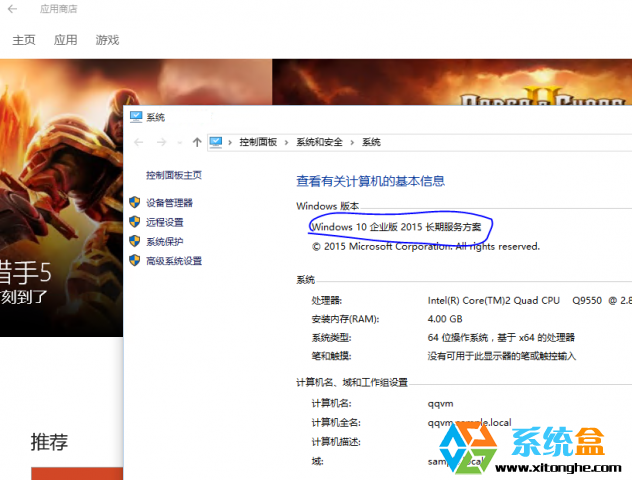The height and width of the screenshot is (480, 632).
Task: Open the 应用 tab in Store
Action: (65, 40)
